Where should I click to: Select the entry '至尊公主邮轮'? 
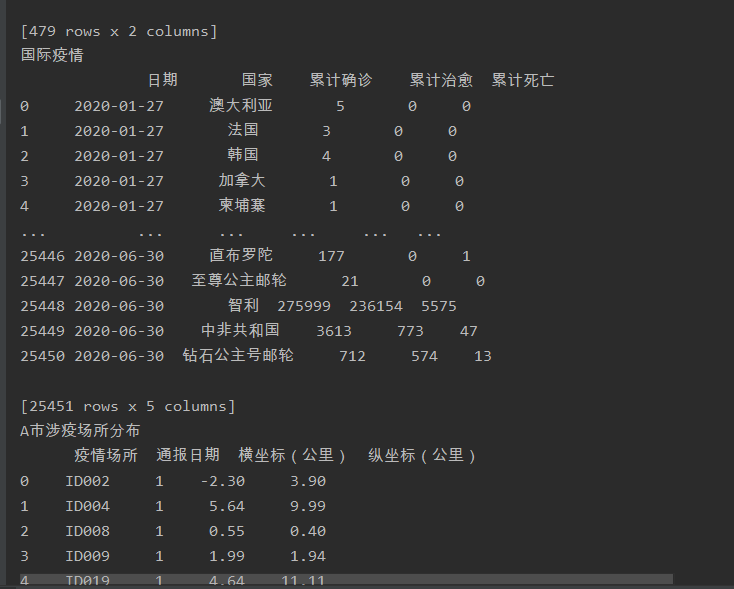pyautogui.click(x=239, y=280)
